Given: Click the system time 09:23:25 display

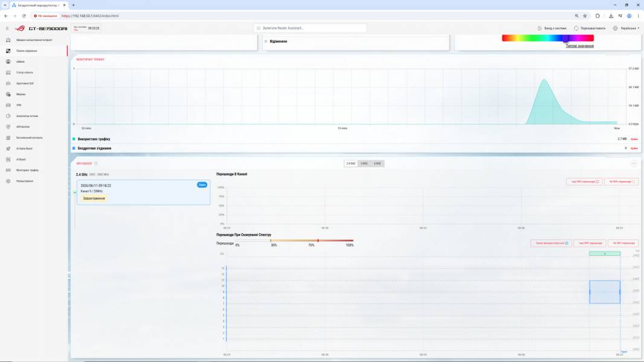Looking at the screenshot, I should point(94,28).
